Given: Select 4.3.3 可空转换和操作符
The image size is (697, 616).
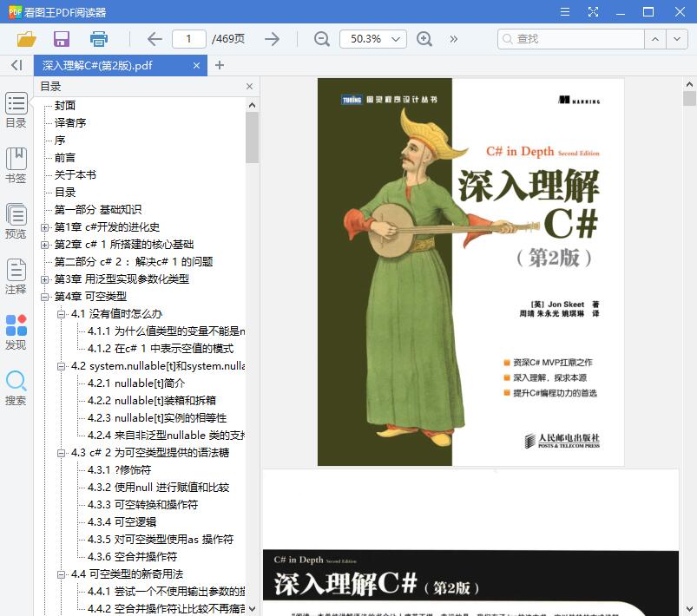Looking at the screenshot, I should pos(142,504).
